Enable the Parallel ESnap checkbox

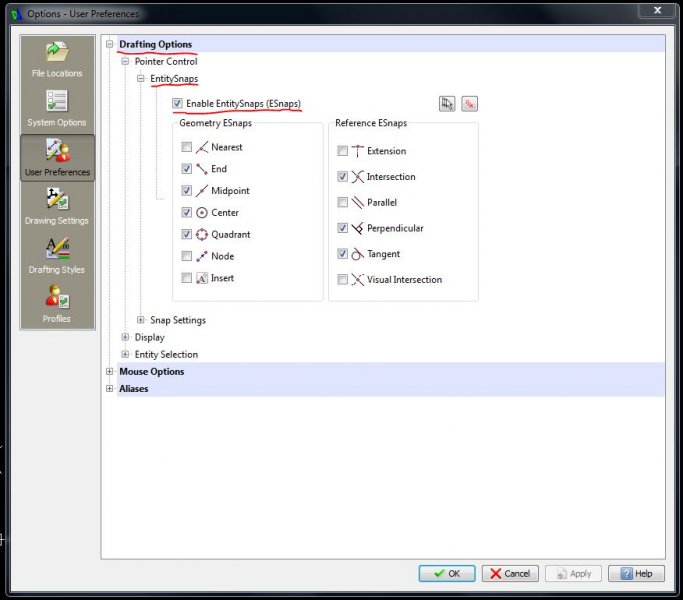coord(343,203)
